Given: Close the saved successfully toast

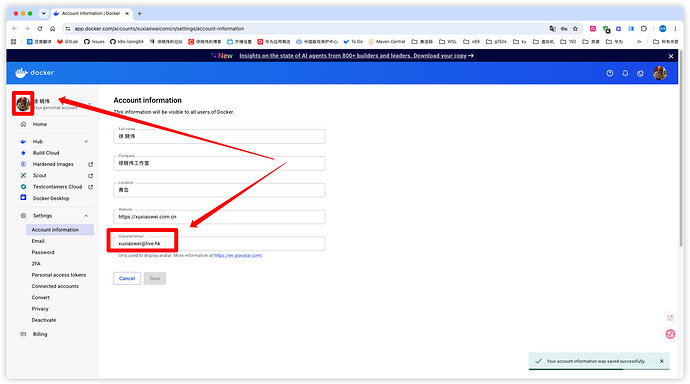Looking at the screenshot, I should tap(661, 361).
